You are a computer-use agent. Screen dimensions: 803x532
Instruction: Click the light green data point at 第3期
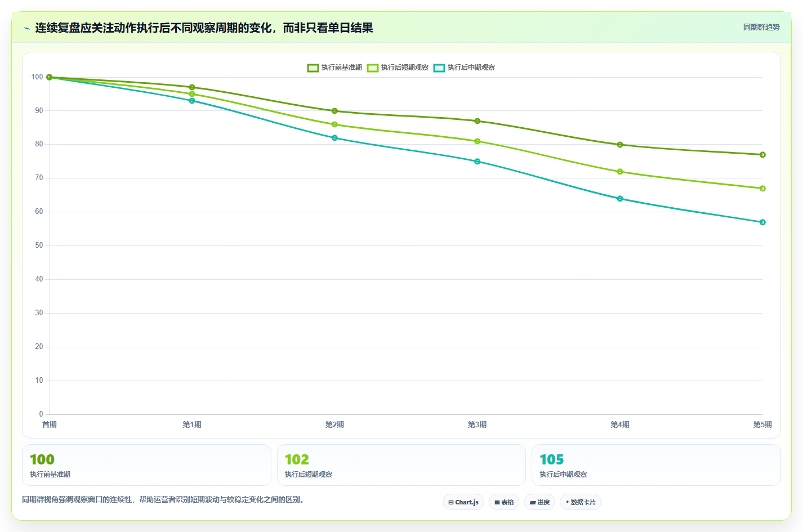[478, 141]
